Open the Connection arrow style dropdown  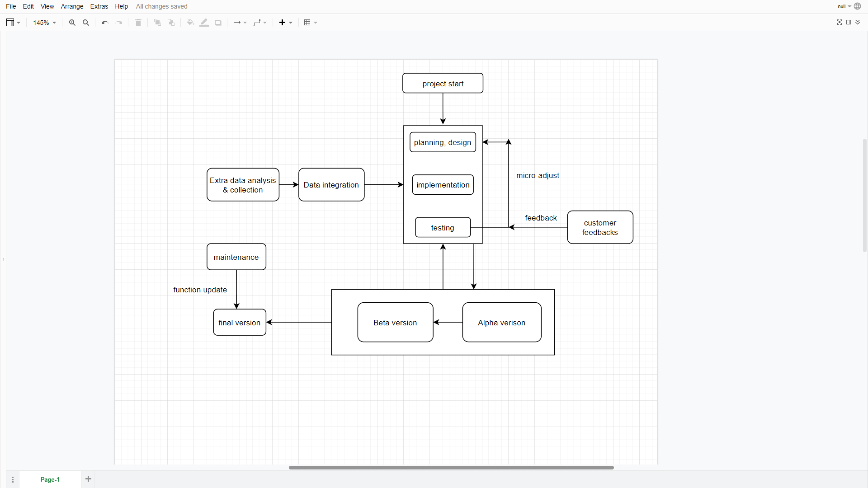coord(240,23)
